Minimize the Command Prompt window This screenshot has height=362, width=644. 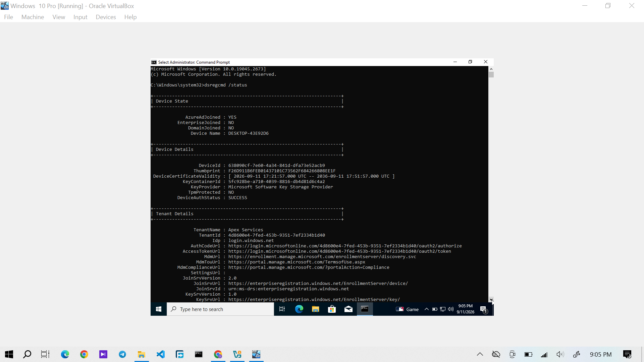(x=455, y=62)
